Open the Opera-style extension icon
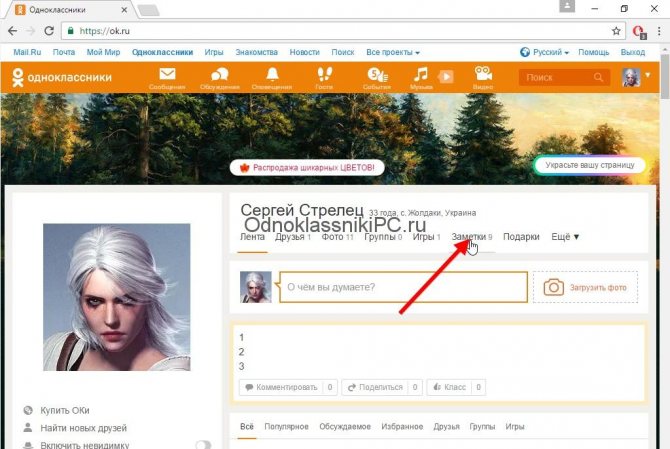 [639, 32]
